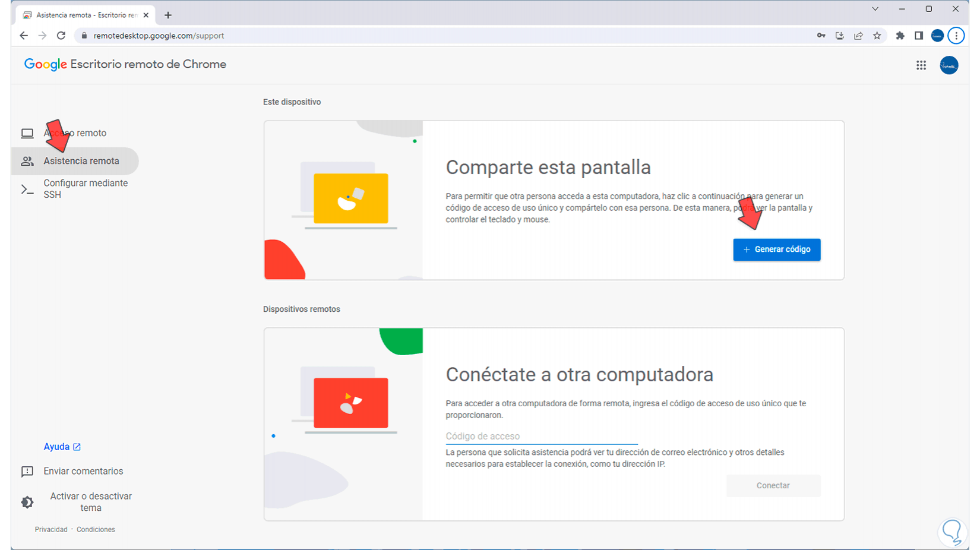Toggle theme with Activar o desactivar tema

[91, 502]
